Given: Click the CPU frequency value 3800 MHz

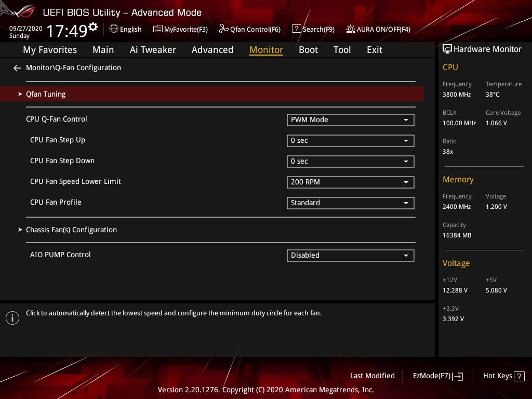Looking at the screenshot, I should pyautogui.click(x=456, y=95).
